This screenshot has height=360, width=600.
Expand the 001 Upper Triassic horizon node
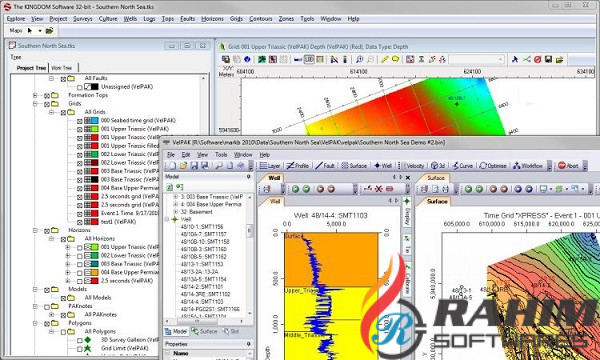pos(68,247)
